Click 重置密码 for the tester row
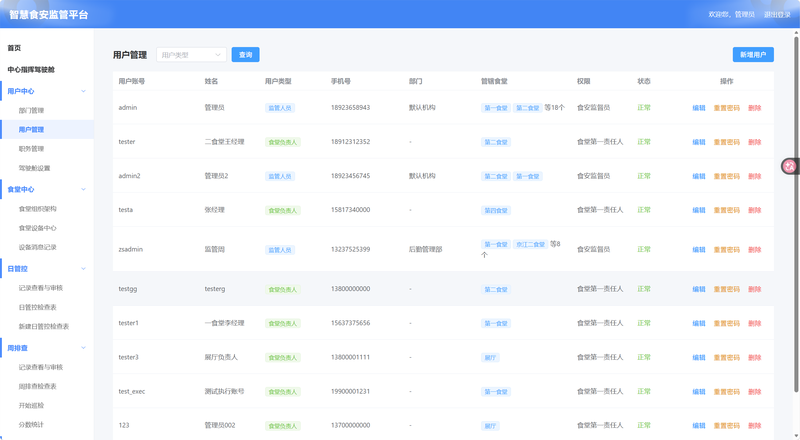 pos(727,142)
